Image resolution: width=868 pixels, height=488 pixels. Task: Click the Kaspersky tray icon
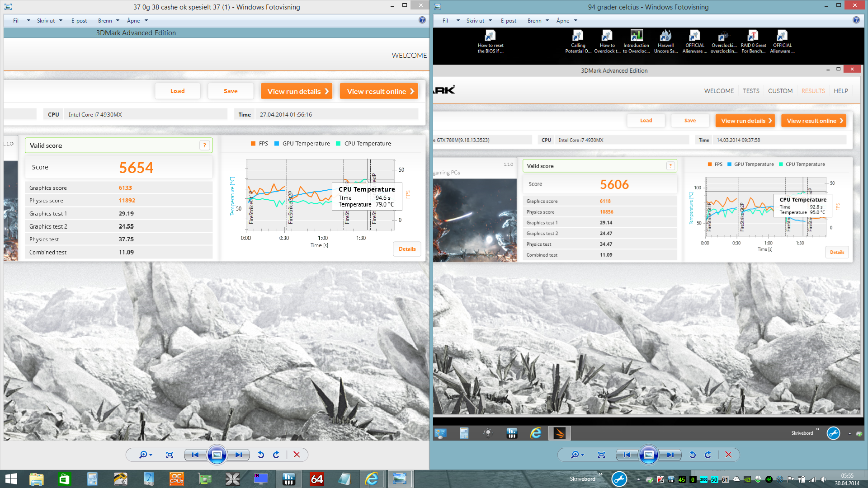[x=660, y=479]
